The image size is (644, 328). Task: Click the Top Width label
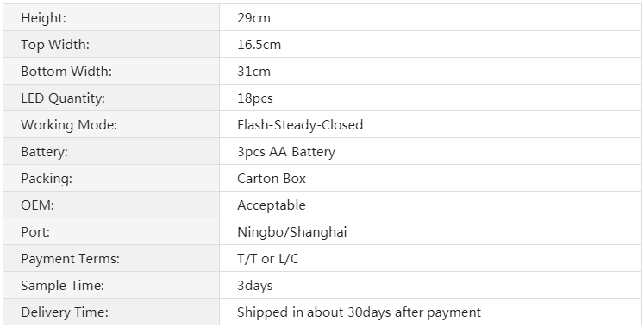55,45
